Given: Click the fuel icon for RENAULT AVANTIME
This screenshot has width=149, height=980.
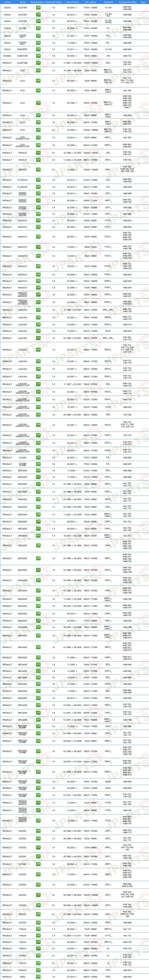Looking at the screenshot, I should pyautogui.click(x=38, y=63).
